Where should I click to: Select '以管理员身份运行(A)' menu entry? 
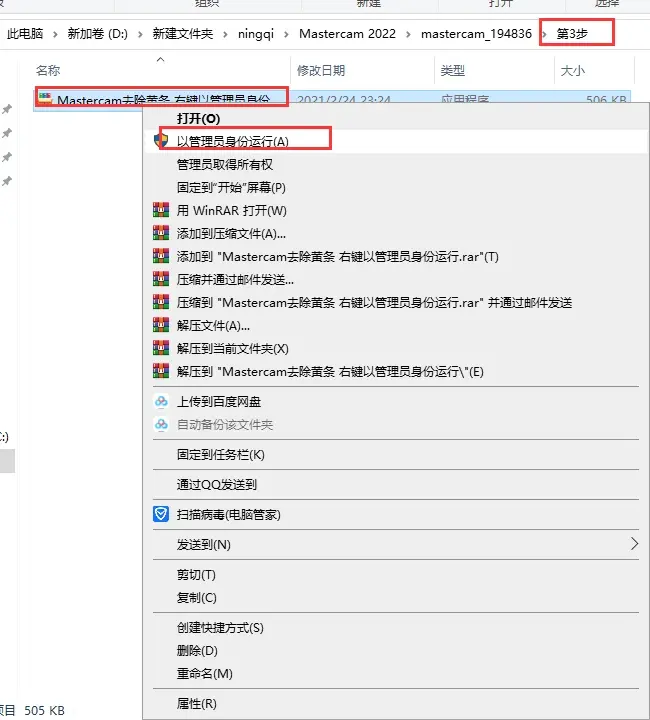[x=233, y=141]
